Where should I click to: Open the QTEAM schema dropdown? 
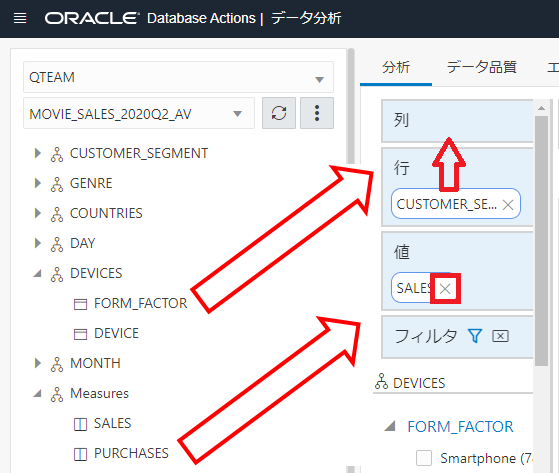click(x=178, y=77)
